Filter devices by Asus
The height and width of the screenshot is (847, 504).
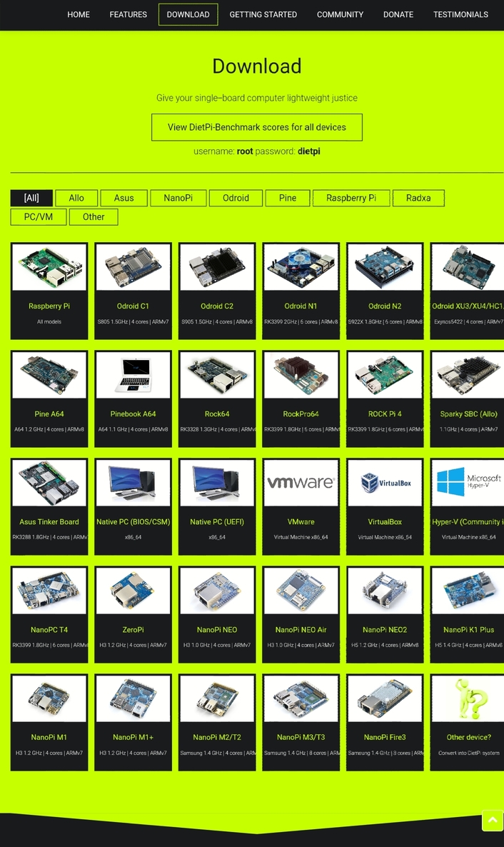[x=124, y=198]
